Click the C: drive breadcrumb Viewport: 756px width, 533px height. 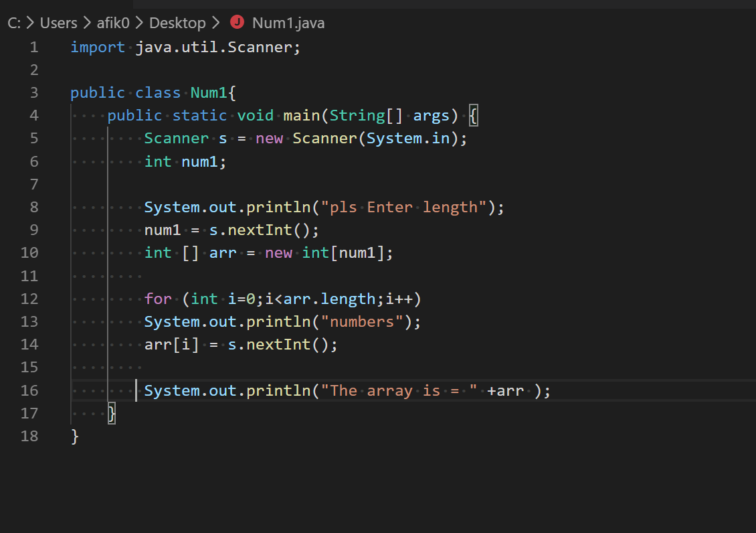(13, 23)
